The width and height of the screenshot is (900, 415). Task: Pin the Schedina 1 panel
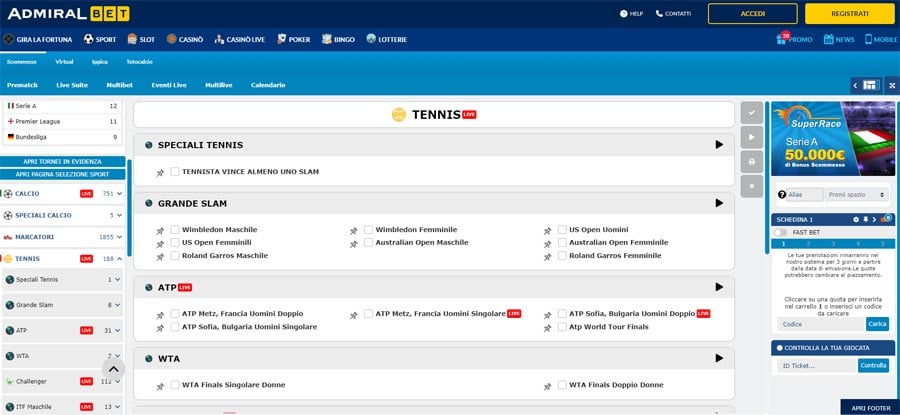866,220
